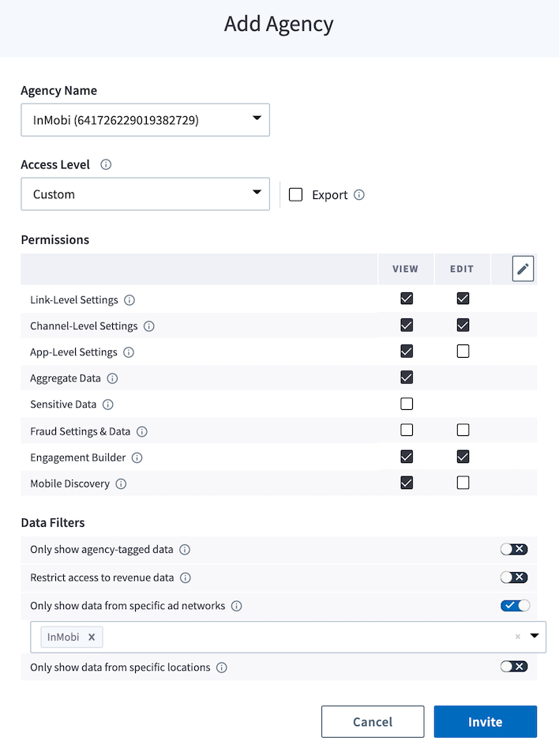Uncheck Edit for Engagement Builder
This screenshot has height=756, width=559.
(463, 456)
